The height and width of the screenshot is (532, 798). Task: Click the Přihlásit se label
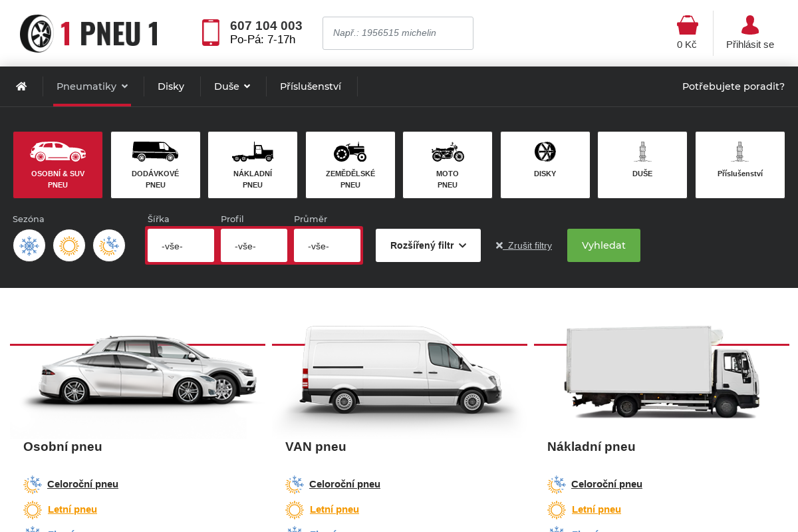[750, 45]
